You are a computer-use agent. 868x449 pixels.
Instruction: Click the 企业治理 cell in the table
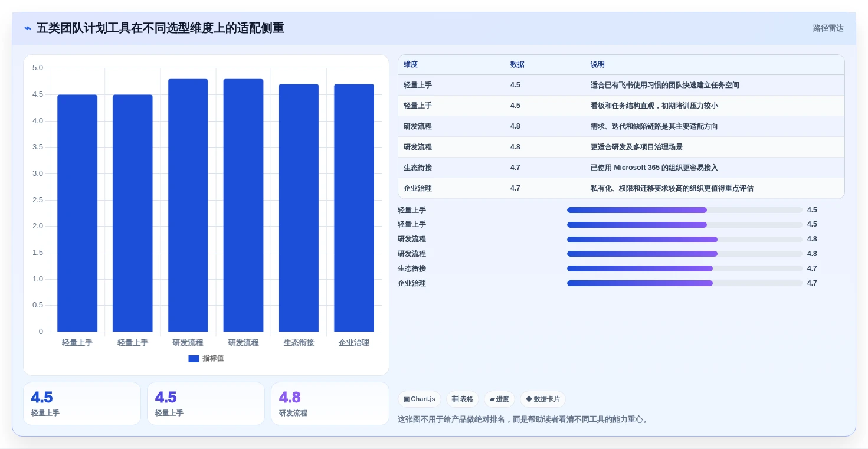coord(418,188)
